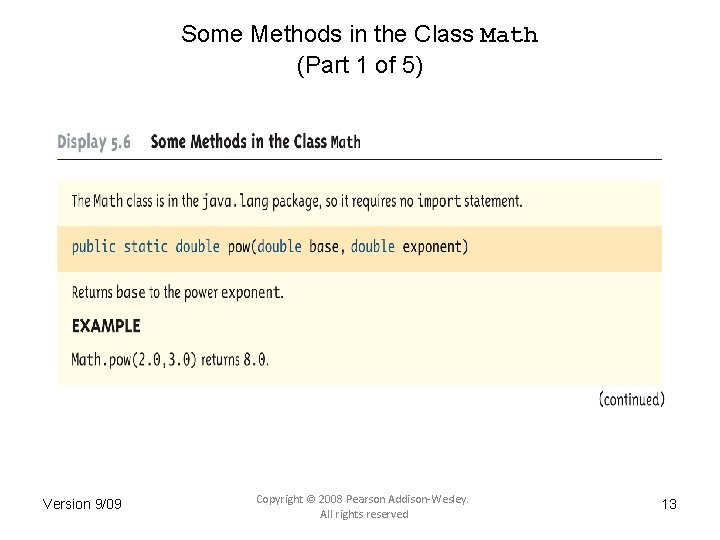Click the Pearson Addison-Wesley copyright notice

point(362,498)
